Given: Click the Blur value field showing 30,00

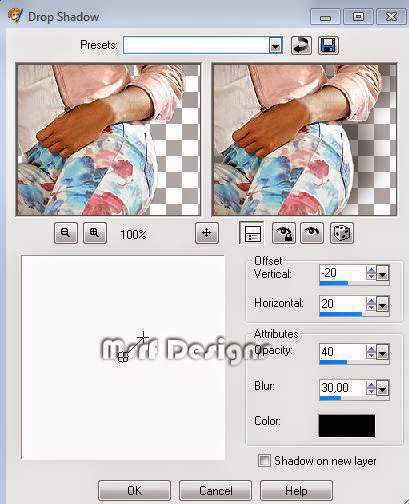Looking at the screenshot, I should click(343, 388).
